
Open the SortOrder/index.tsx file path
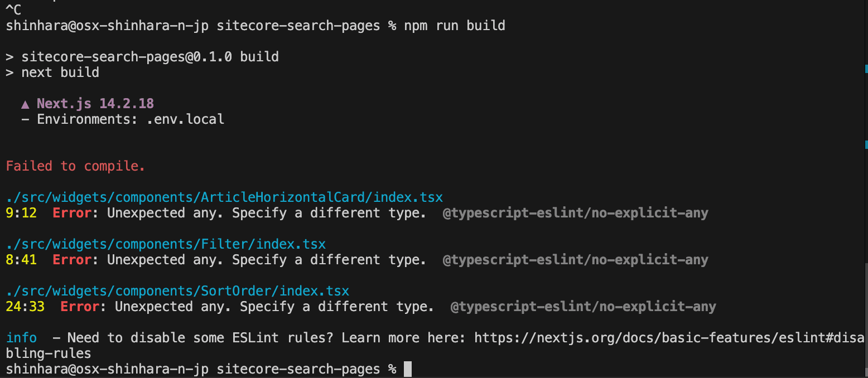[x=177, y=291]
